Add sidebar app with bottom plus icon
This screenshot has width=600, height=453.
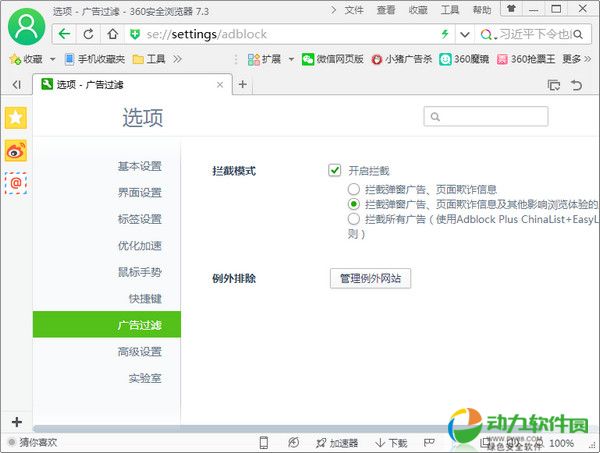16,421
